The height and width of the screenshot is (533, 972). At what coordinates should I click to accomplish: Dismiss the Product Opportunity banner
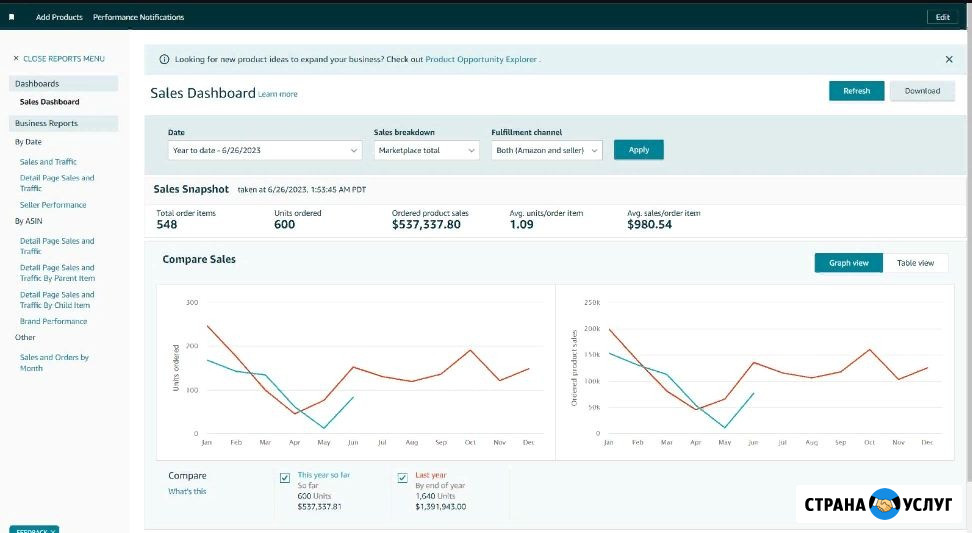(x=948, y=59)
